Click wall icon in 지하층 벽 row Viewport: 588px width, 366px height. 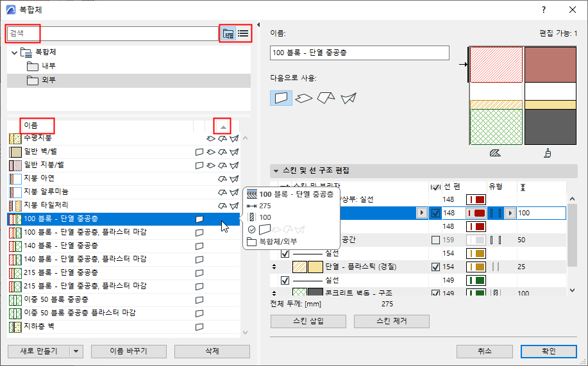click(199, 327)
